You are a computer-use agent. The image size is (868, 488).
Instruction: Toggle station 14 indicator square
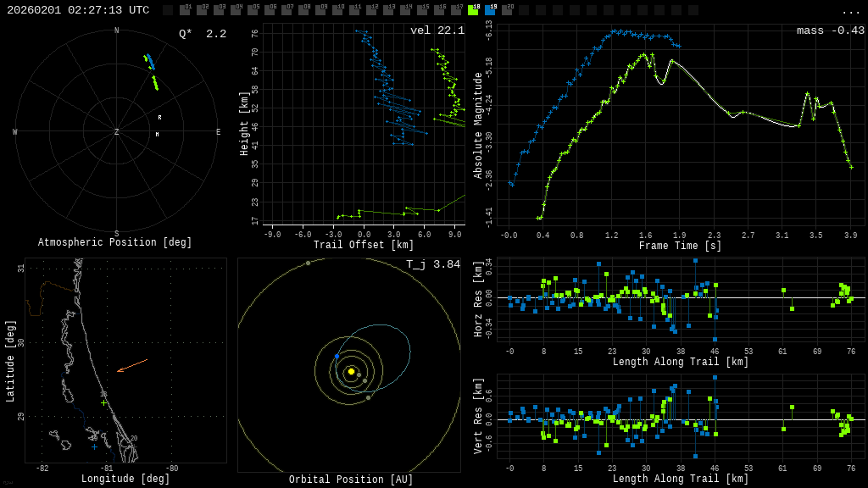coord(406,10)
